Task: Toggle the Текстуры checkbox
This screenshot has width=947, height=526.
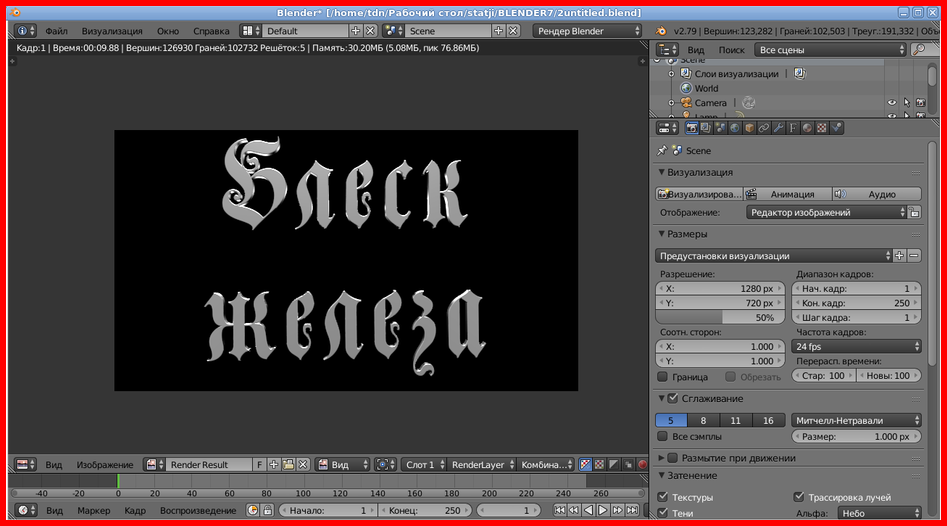Action: pos(663,497)
